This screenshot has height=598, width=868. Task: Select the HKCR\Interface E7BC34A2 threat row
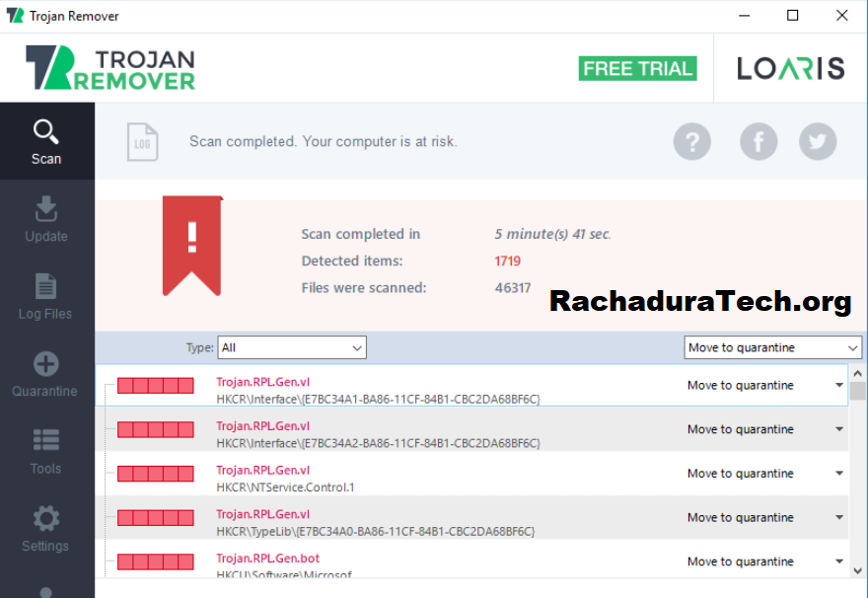point(471,429)
